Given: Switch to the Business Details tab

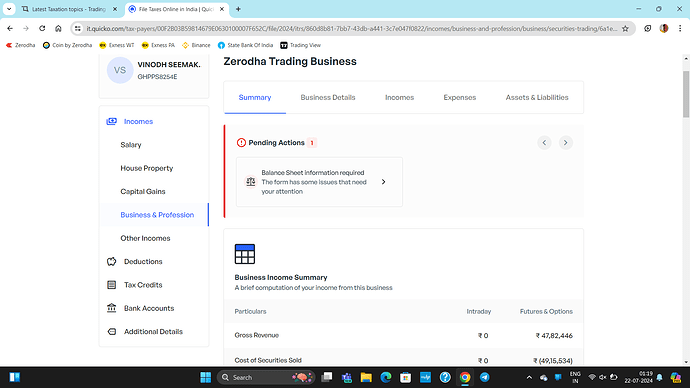Looking at the screenshot, I should pos(328,98).
